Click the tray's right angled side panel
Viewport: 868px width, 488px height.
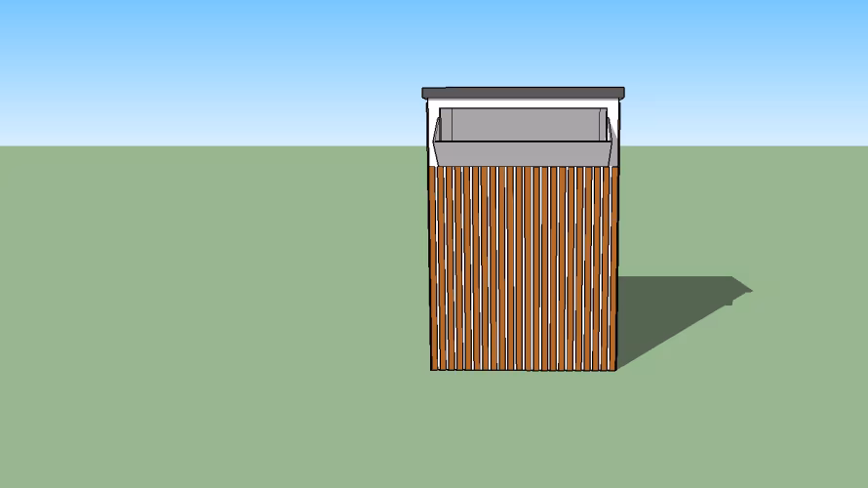click(x=609, y=130)
